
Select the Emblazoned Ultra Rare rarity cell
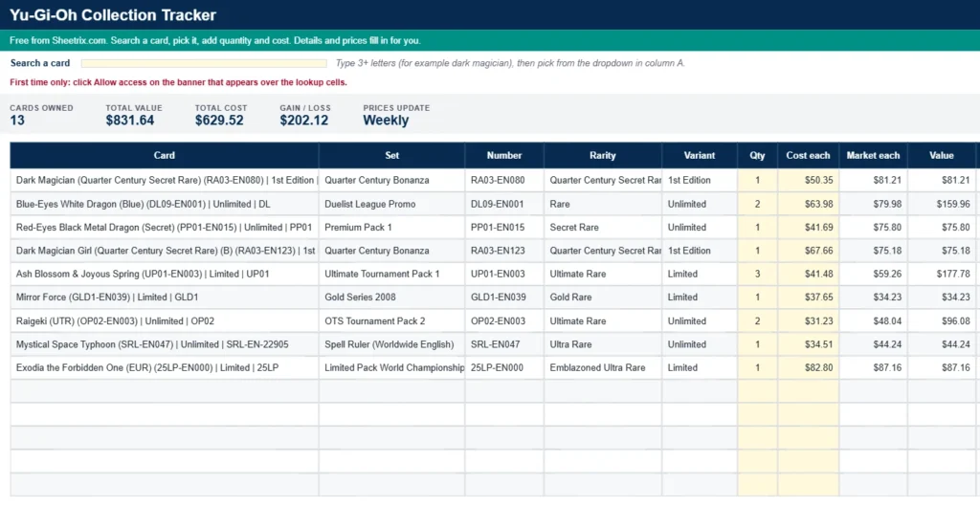[x=603, y=367]
